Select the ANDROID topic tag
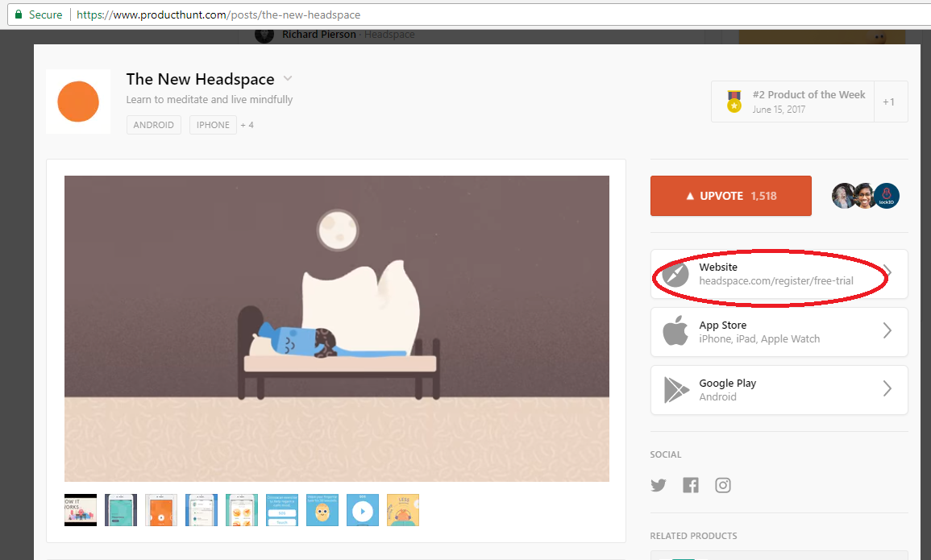This screenshot has width=931, height=560. (154, 125)
